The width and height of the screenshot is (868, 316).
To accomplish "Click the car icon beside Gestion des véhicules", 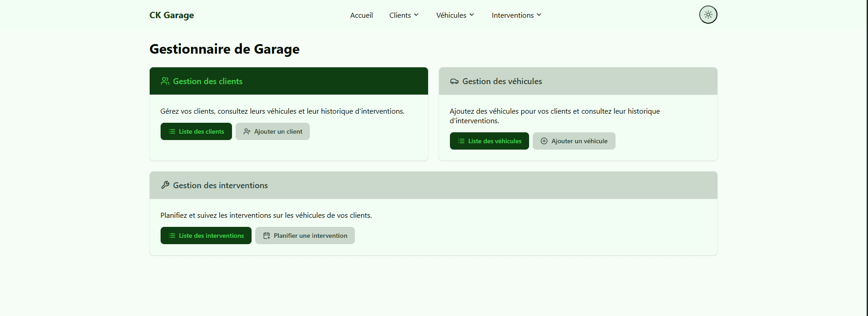I will click(x=454, y=81).
